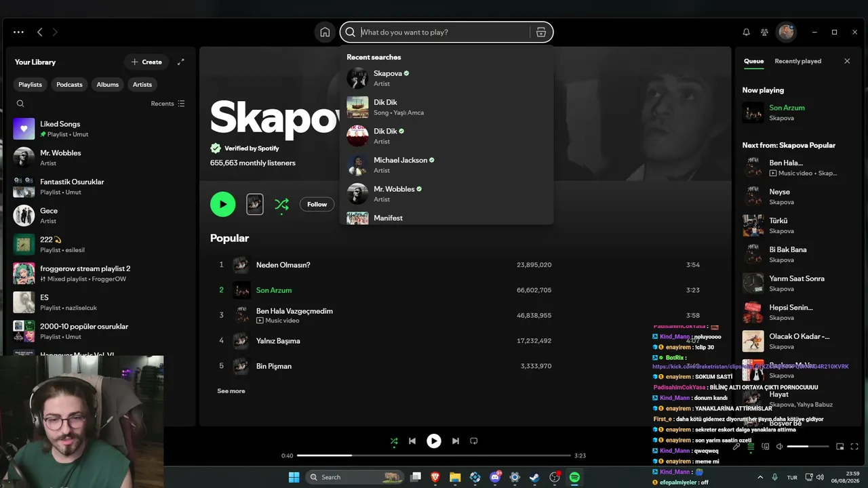
Task: Open the lyrics microphone icon
Action: (736, 447)
